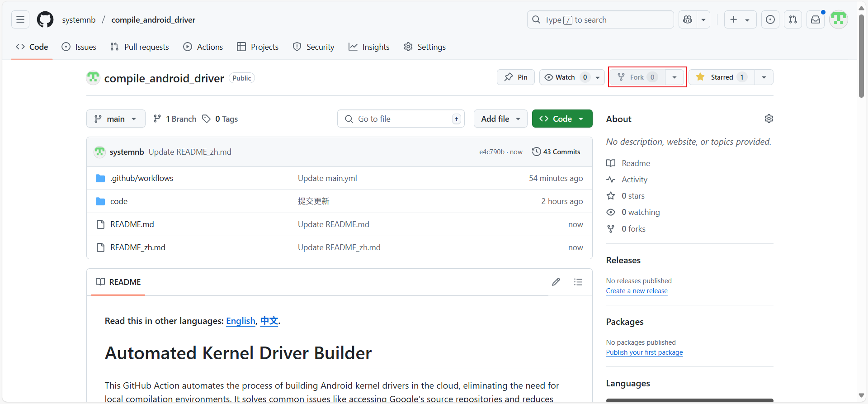Open the issues shortcut icon in header

coord(770,19)
